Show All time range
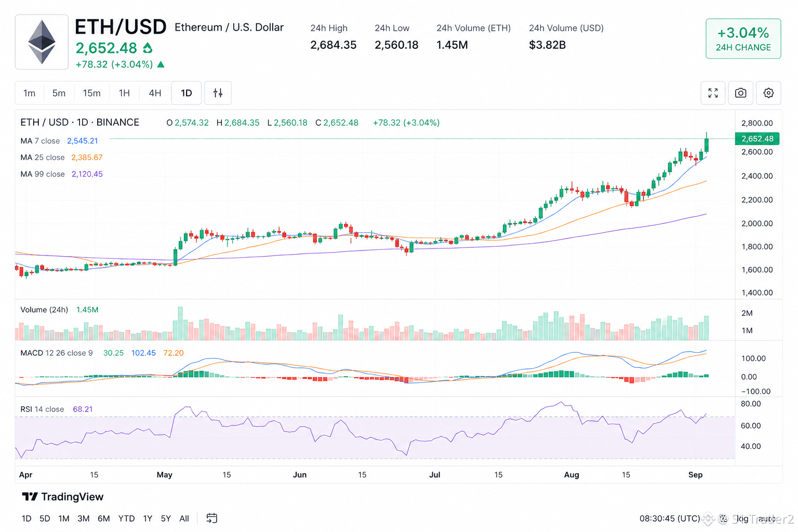This screenshot has height=532, width=798. (184, 518)
